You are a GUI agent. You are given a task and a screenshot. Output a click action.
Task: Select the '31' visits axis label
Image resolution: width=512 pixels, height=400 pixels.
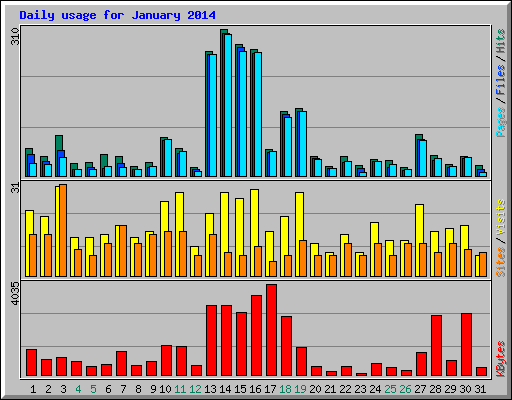(x=15, y=189)
